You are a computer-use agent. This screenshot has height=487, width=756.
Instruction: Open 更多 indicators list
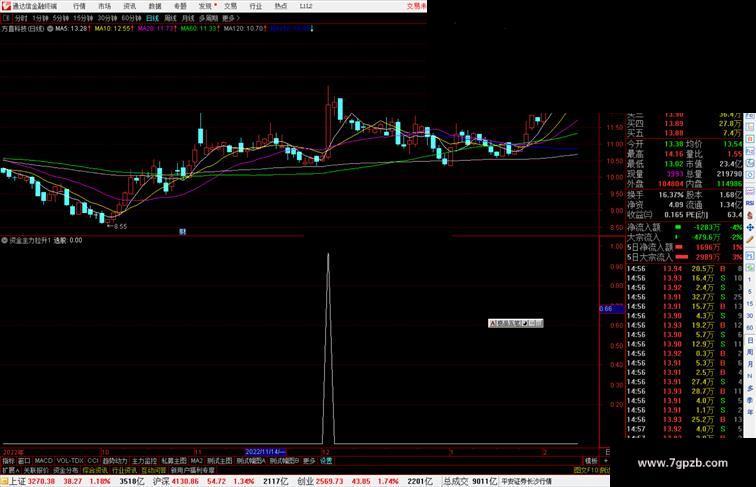(x=309, y=461)
